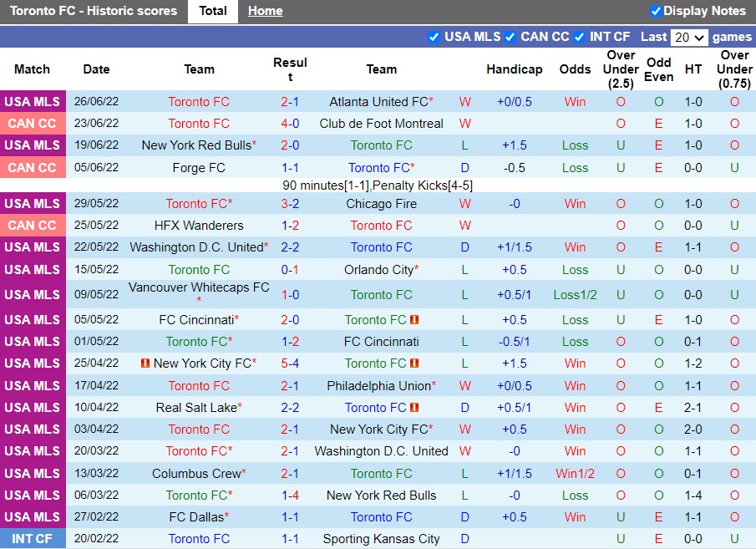Uncheck the INT CF filter checkbox
The image size is (756, 549).
tap(579, 37)
